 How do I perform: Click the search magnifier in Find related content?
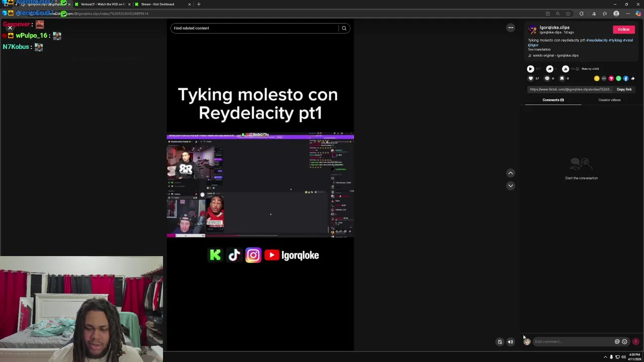point(344,28)
